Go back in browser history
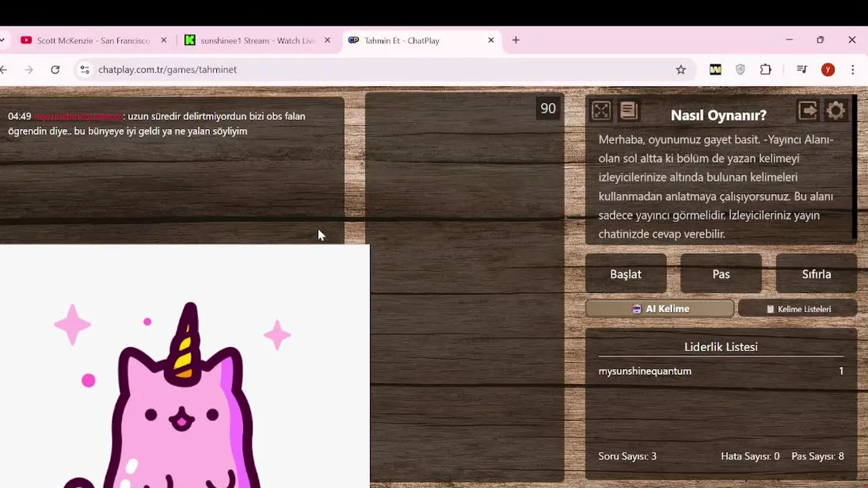The image size is (868, 488). [3, 69]
